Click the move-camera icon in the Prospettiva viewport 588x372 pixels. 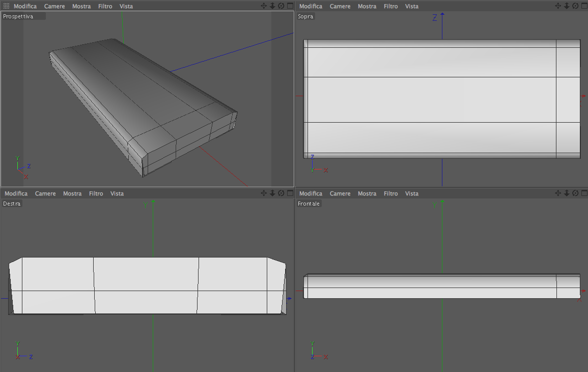[264, 6]
